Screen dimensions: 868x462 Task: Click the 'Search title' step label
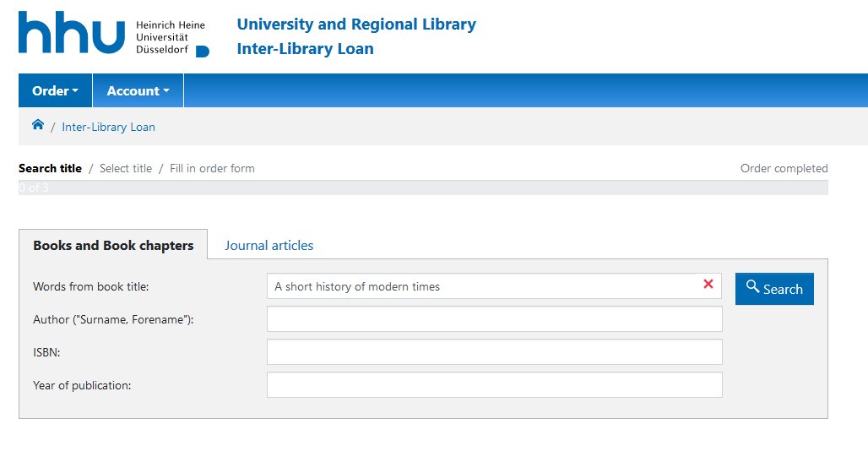[50, 168]
